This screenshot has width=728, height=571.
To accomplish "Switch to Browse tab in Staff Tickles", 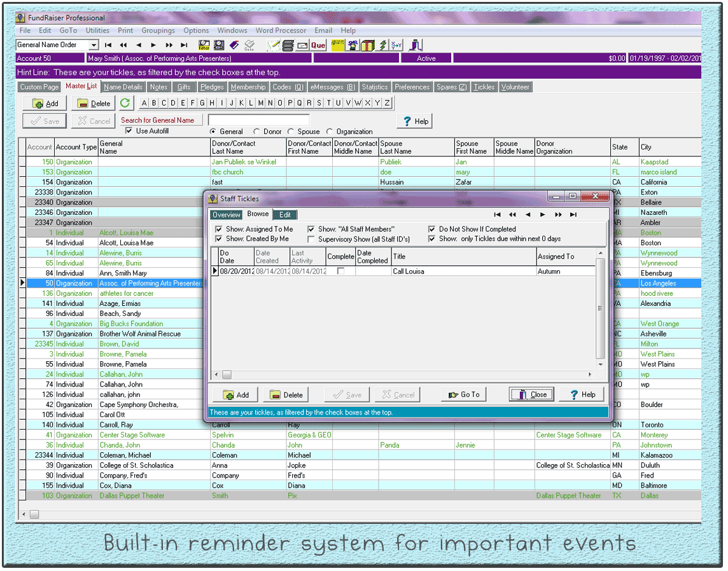I will coord(258,214).
